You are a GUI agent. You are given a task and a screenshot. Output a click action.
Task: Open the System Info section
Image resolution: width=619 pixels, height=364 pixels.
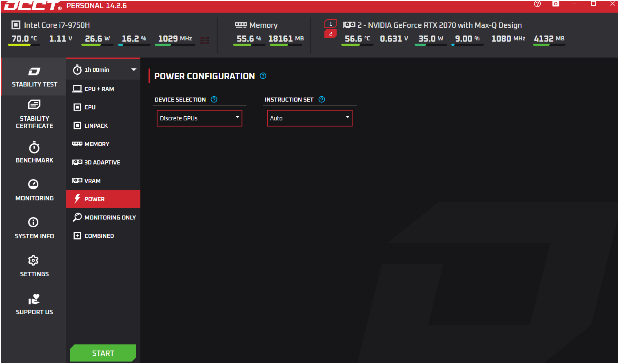[x=34, y=228]
